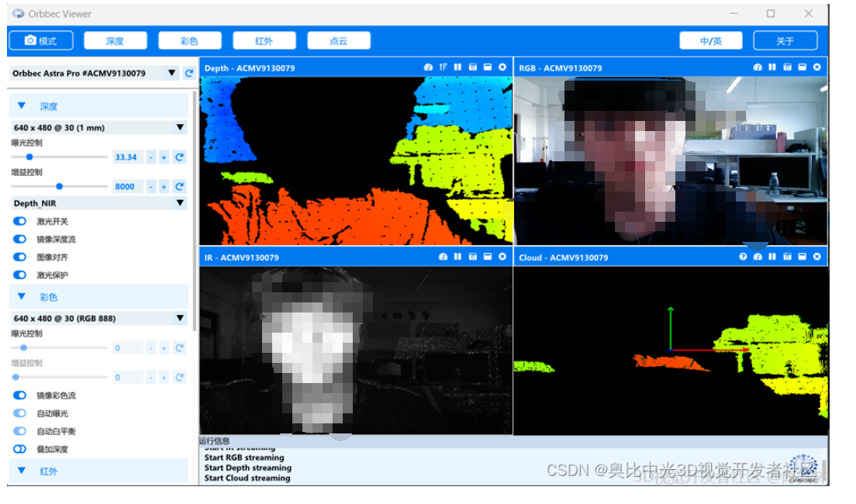Toggle 自动白平衡 auto white balance
The image size is (856, 504).
(19, 431)
